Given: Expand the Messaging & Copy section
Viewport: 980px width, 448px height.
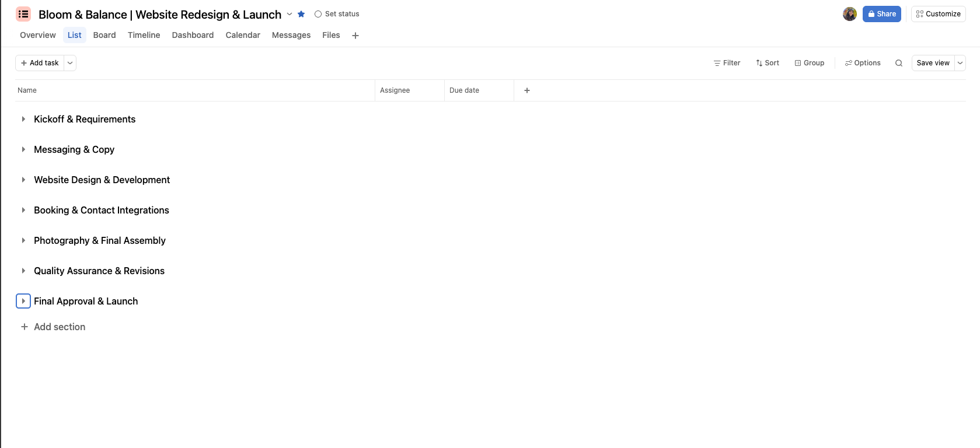Looking at the screenshot, I should pyautogui.click(x=23, y=149).
